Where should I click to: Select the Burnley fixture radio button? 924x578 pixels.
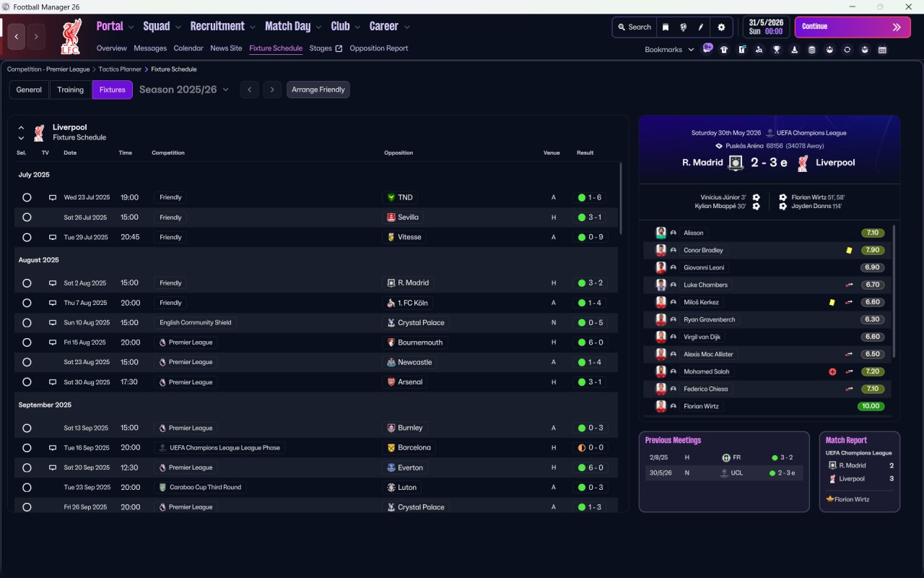pyautogui.click(x=27, y=428)
